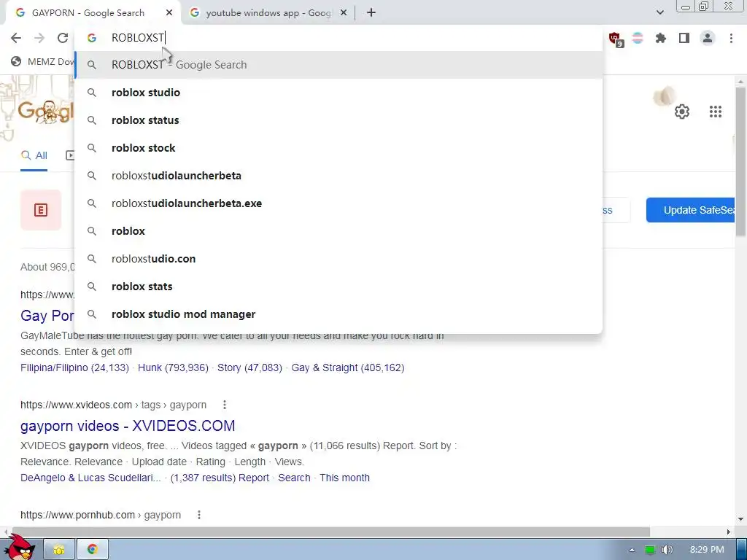Select the GAYPORN Google Search tab
The width and height of the screenshot is (747, 560).
coord(88,13)
